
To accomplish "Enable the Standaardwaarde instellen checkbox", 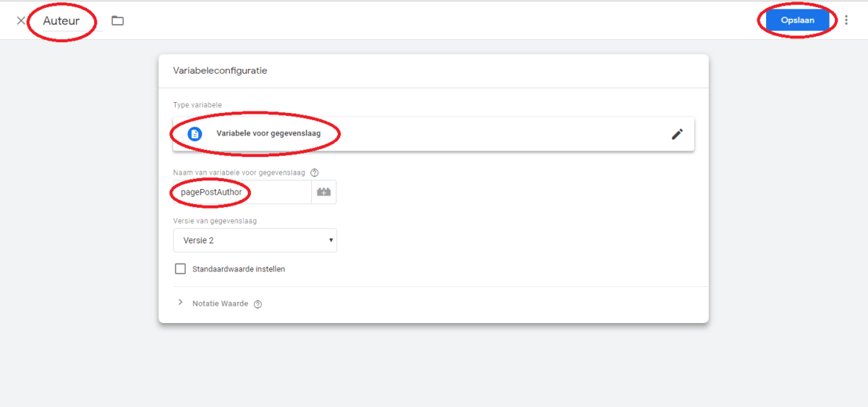I will tap(181, 269).
